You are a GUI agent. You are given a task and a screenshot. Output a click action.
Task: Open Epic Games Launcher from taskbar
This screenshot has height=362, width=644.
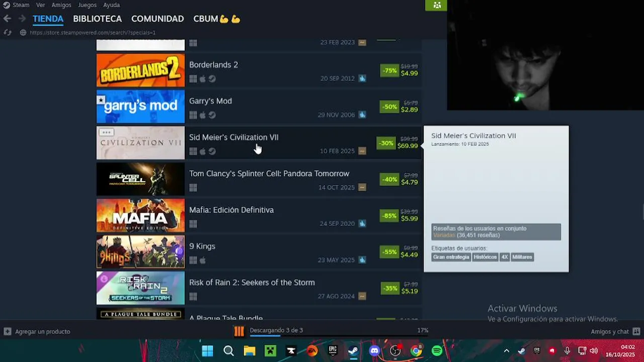[x=333, y=350]
